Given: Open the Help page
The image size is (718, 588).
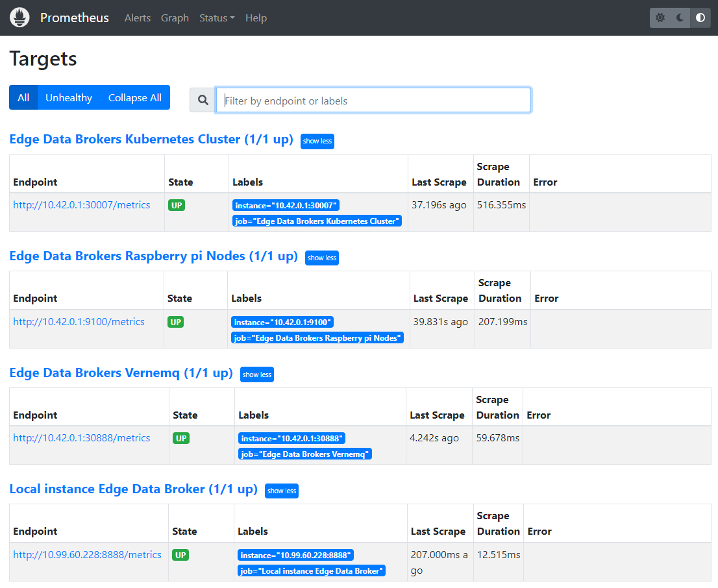Looking at the screenshot, I should 256,18.
